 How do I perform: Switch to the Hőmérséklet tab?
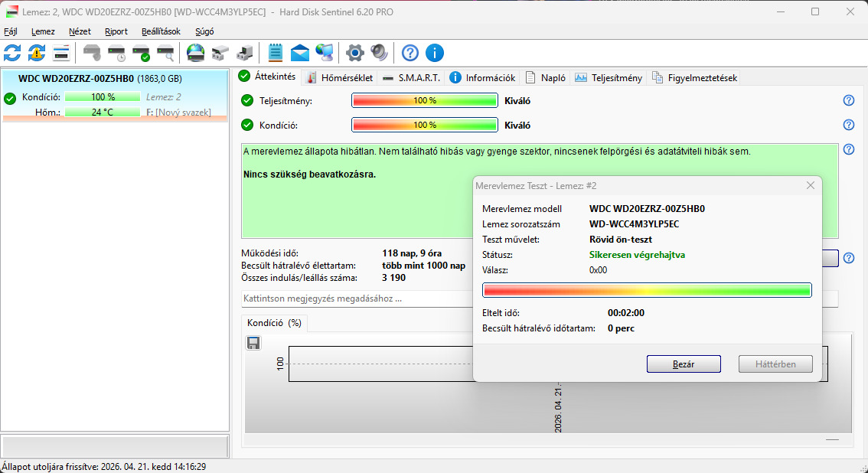pos(340,78)
